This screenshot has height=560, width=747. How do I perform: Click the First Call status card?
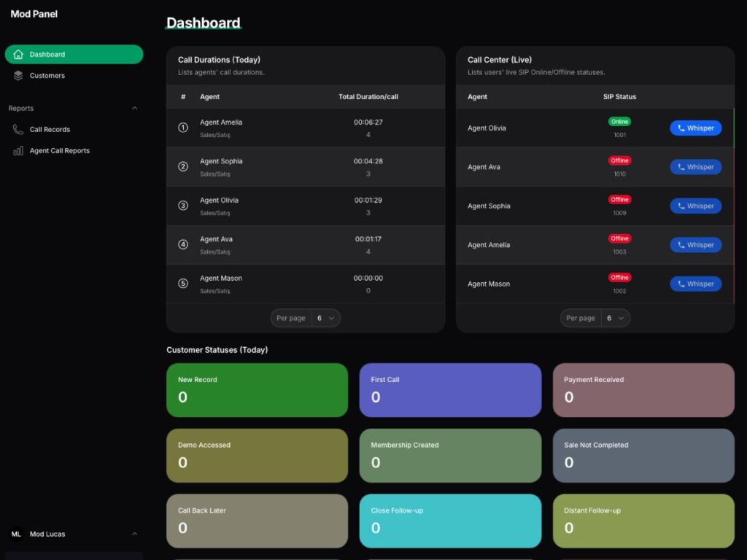click(450, 390)
